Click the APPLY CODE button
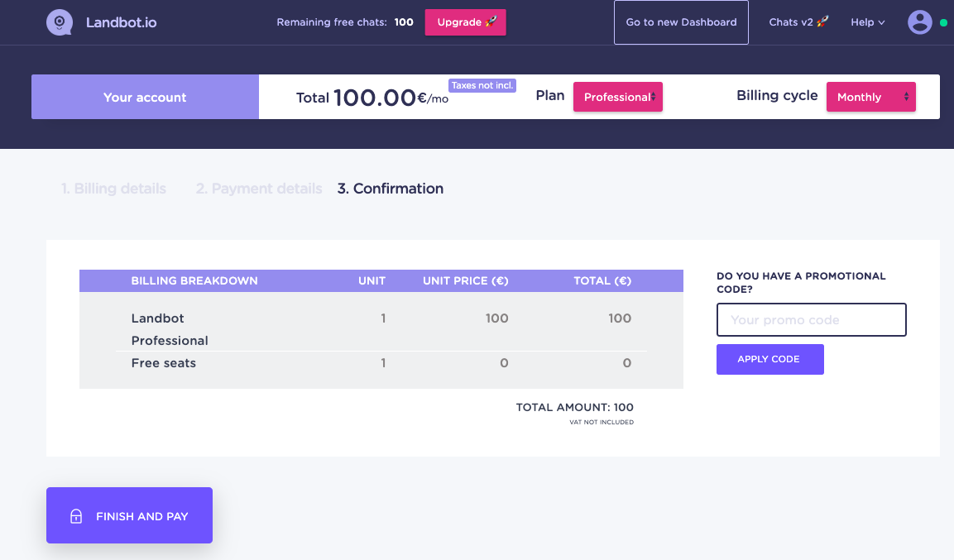This screenshot has height=560, width=954. pyautogui.click(x=769, y=359)
